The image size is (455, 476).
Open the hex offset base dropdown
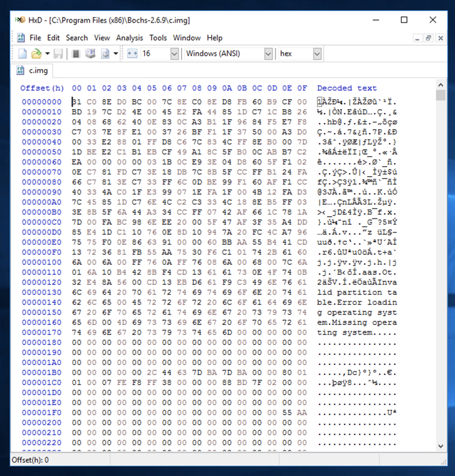(x=317, y=54)
